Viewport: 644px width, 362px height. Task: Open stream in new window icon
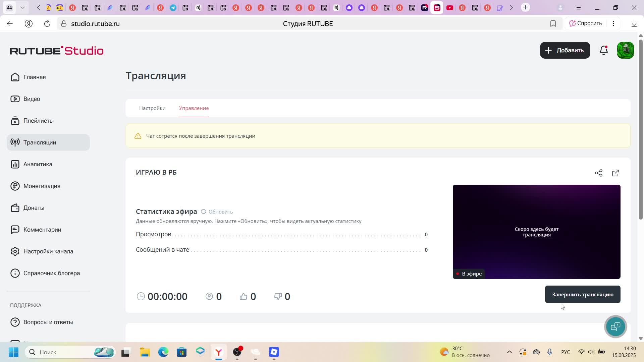pyautogui.click(x=615, y=173)
